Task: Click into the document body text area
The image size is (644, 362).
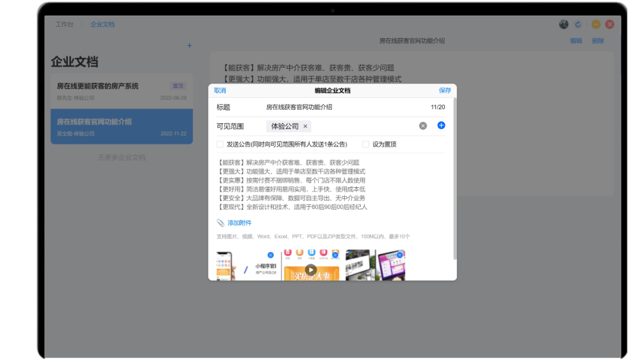Action: pyautogui.click(x=331, y=184)
